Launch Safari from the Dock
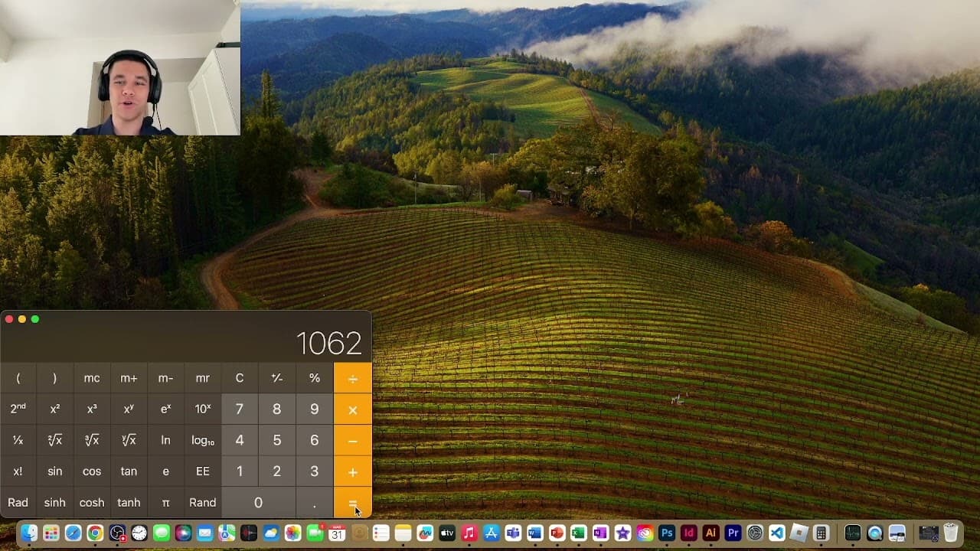This screenshot has width=980, height=551. (73, 533)
